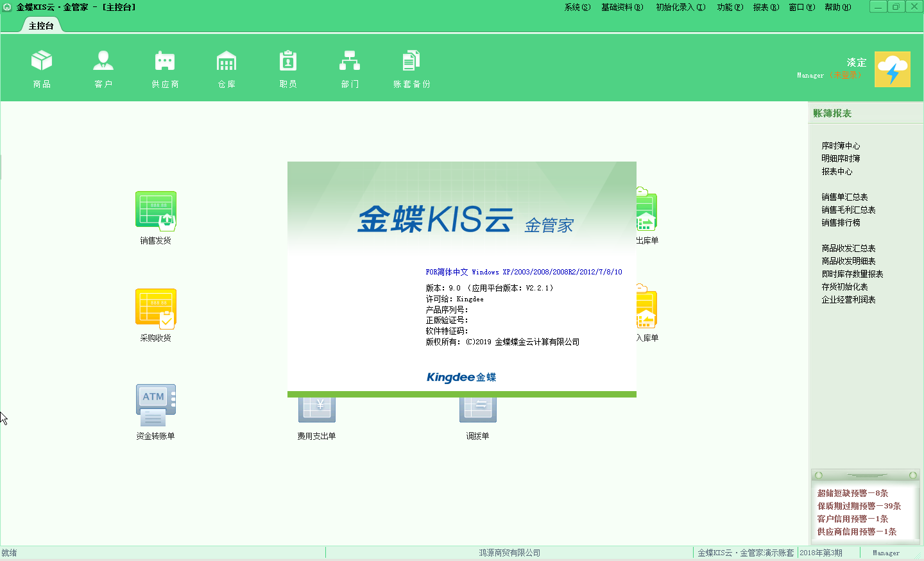Screen dimensions: 924x561
Task: Open 销售单汇总表 report
Action: [844, 197]
